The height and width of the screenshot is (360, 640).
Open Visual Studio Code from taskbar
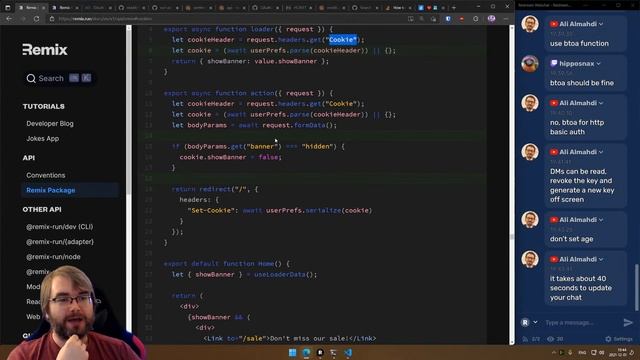348,353
